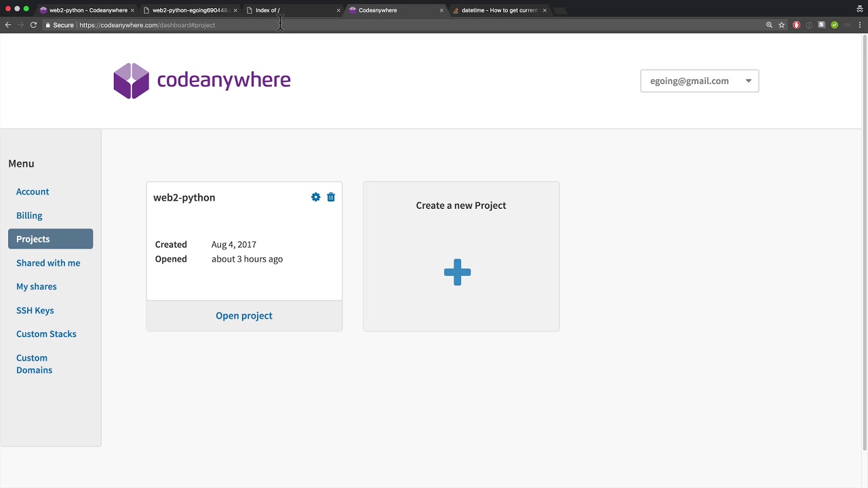The height and width of the screenshot is (488, 868).
Task: Click the 'Open project' link
Action: pos(244,316)
